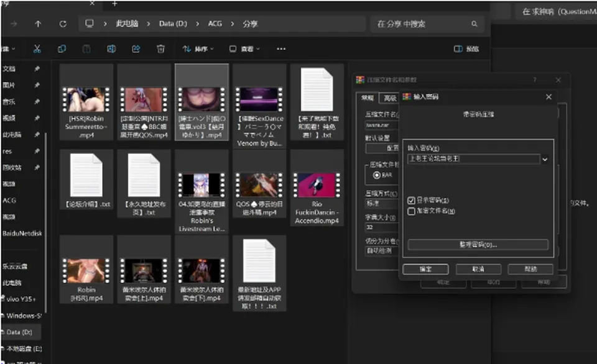This screenshot has height=364, width=597.
Task: Go up one folder with the up arrow
Action: (x=38, y=24)
